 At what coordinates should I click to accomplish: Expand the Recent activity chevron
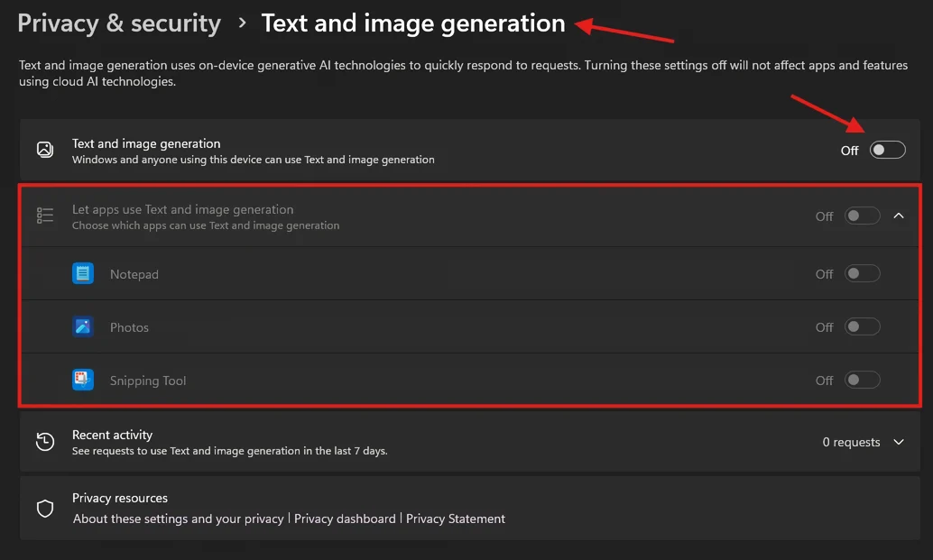click(899, 442)
